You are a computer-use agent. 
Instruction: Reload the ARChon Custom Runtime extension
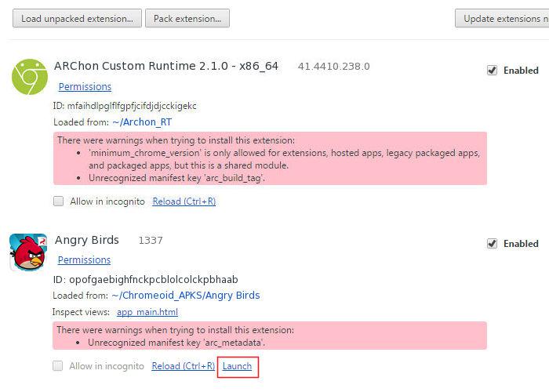coord(184,201)
